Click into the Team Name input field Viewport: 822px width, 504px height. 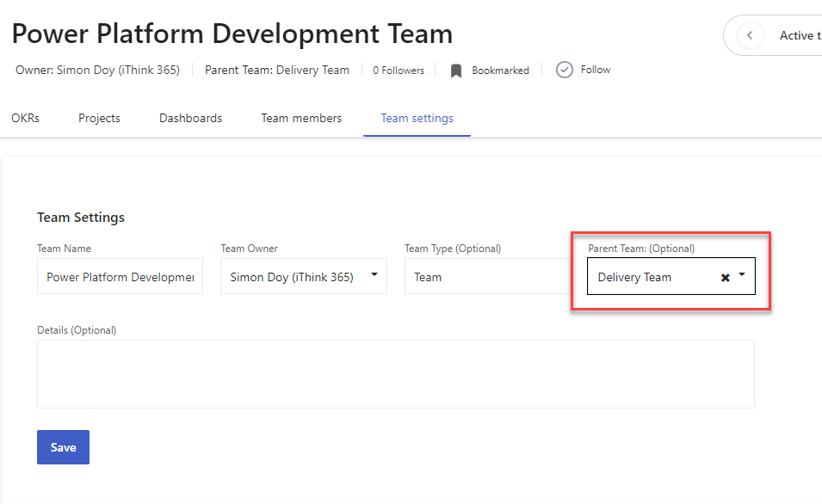tap(120, 277)
